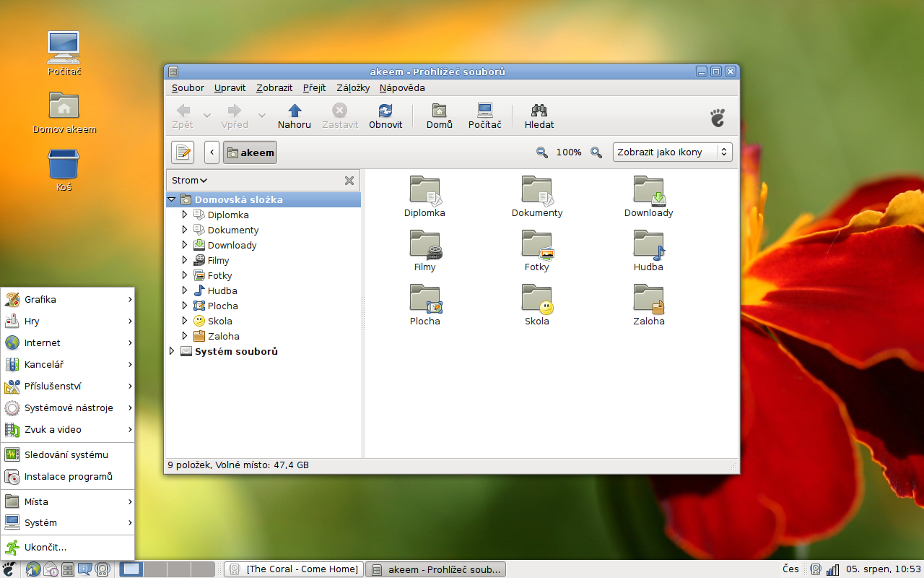
Task: Go to Domů home folder icon
Action: point(439,111)
